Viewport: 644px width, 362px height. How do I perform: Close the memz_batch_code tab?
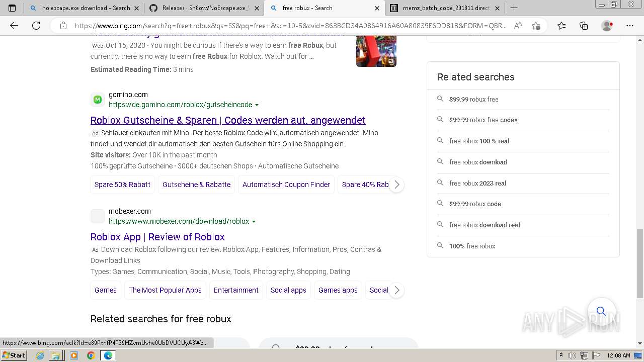pos(498,8)
